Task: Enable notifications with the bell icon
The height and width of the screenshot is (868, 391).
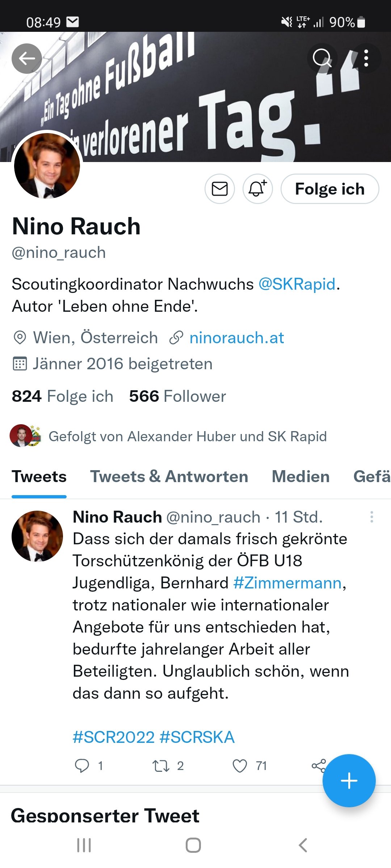Action: (257, 189)
